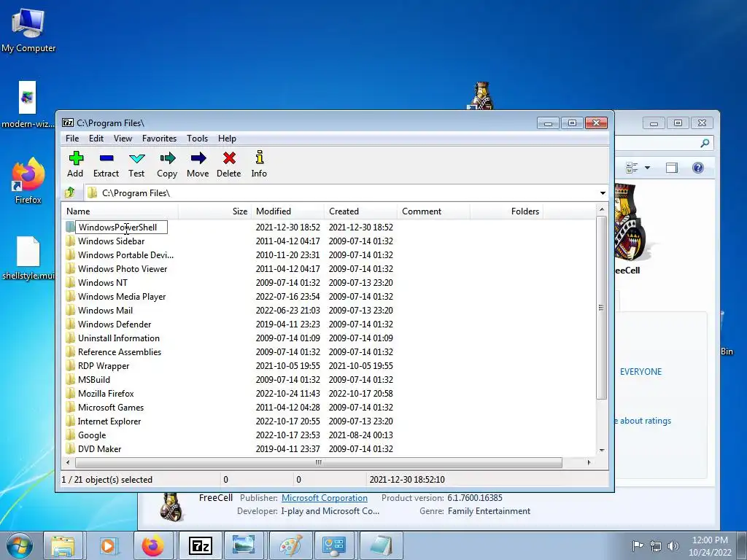Screen dimensions: 747x560
Task: Select the Reference Assemblies folder
Action: pos(120,351)
